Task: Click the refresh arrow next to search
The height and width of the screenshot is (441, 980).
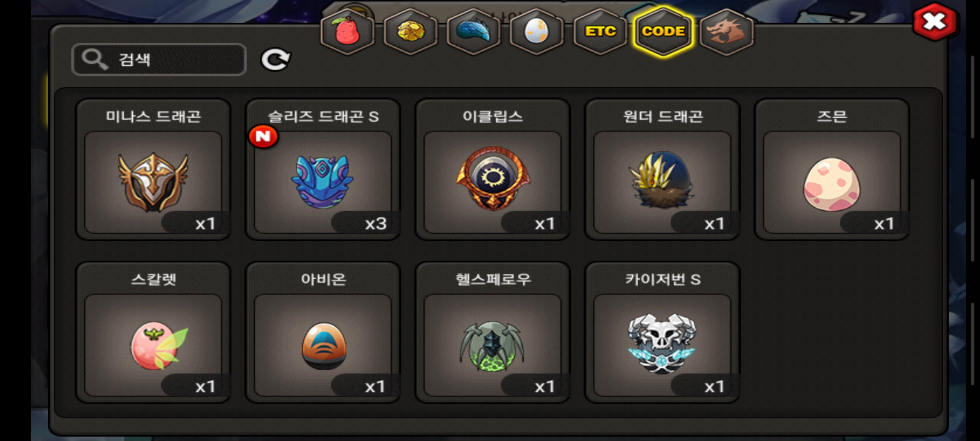Action: pyautogui.click(x=276, y=60)
